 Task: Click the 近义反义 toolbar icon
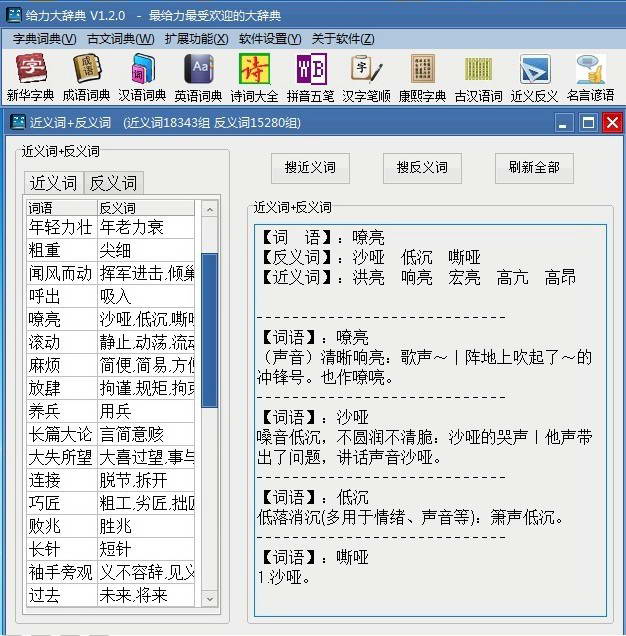point(534,77)
